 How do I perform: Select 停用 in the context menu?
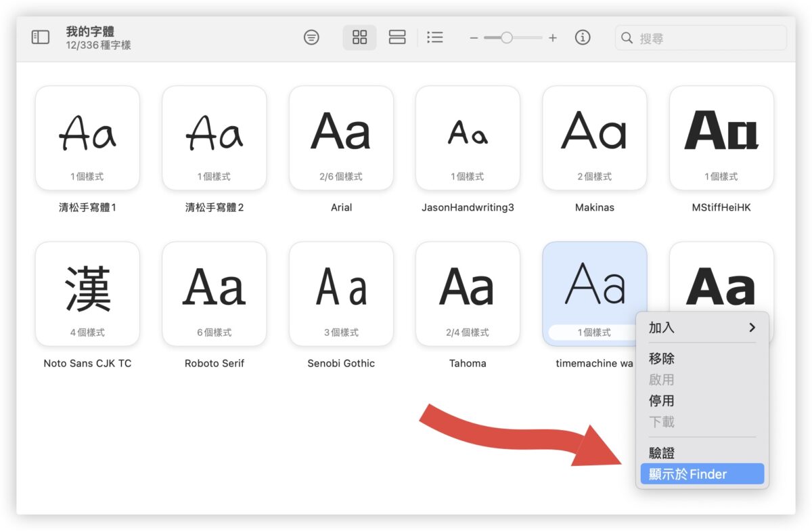point(662,401)
